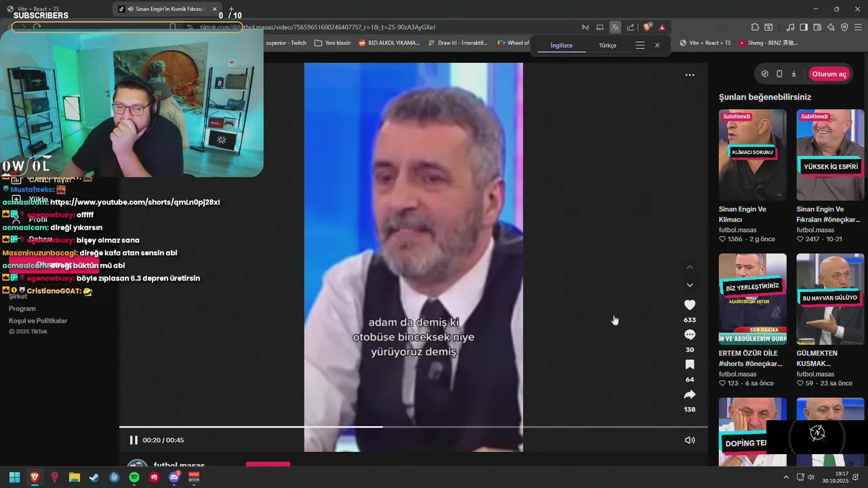Screen dimensions: 868x488
Task: Share the video using the arrow icon
Action: [690, 394]
